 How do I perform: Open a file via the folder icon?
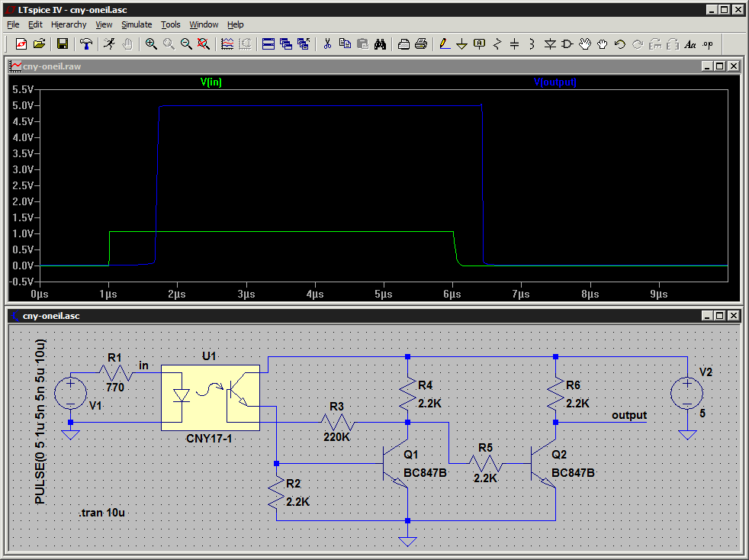click(x=39, y=44)
